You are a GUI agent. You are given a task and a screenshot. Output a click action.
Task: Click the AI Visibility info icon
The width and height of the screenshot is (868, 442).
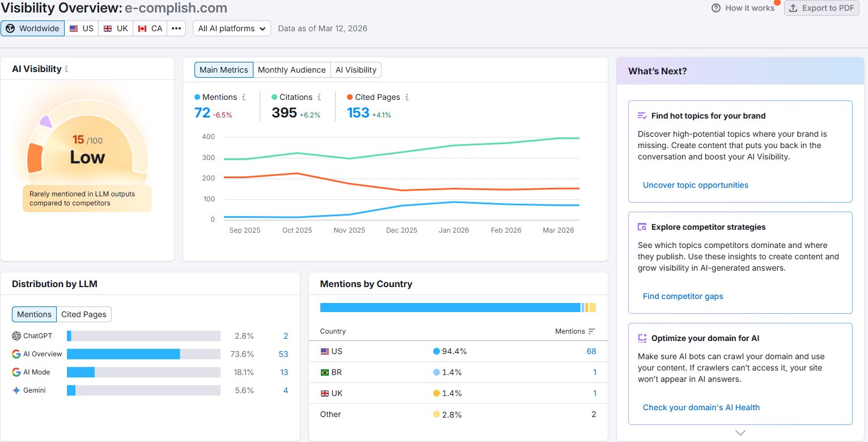(x=66, y=69)
